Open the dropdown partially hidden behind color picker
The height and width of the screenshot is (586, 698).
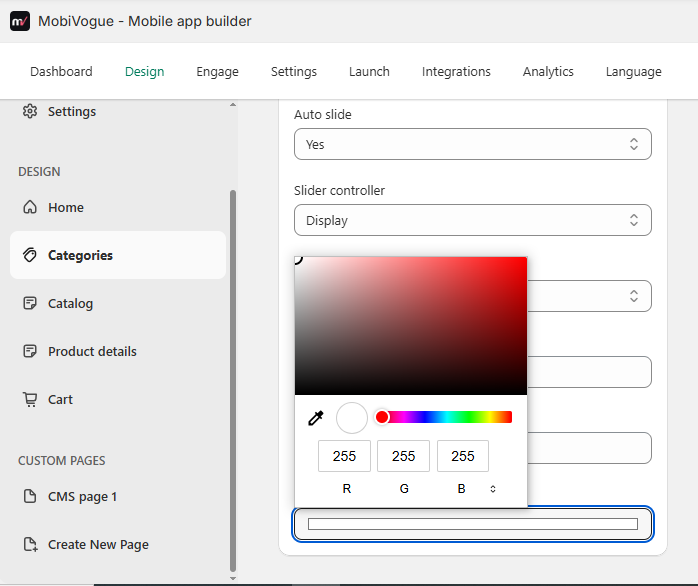[589, 296]
